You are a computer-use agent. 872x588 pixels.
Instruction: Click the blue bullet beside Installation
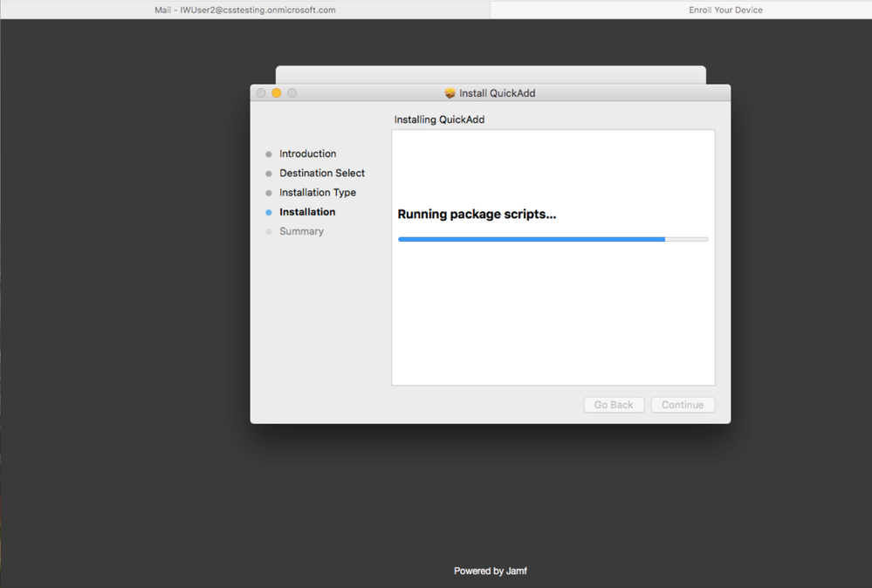point(269,212)
